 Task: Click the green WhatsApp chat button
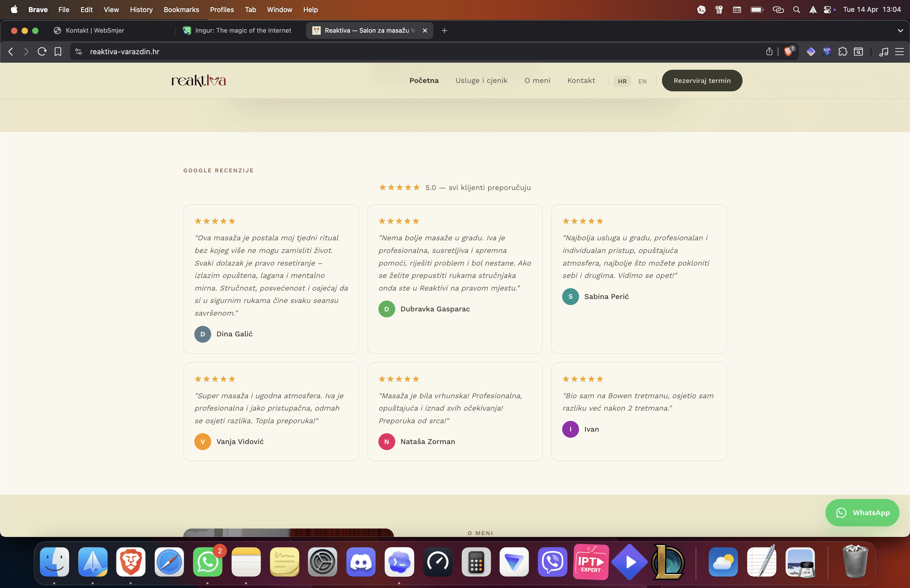point(862,512)
